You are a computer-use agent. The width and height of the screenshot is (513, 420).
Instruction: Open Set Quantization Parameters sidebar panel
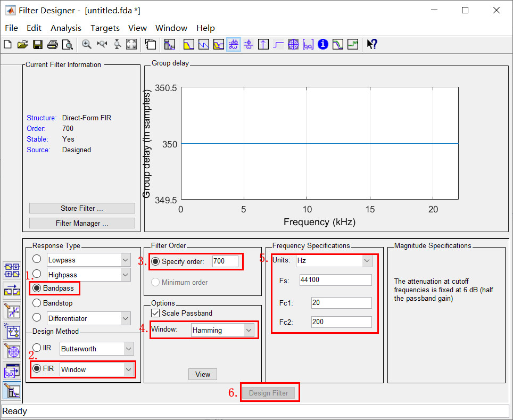[x=12, y=311]
